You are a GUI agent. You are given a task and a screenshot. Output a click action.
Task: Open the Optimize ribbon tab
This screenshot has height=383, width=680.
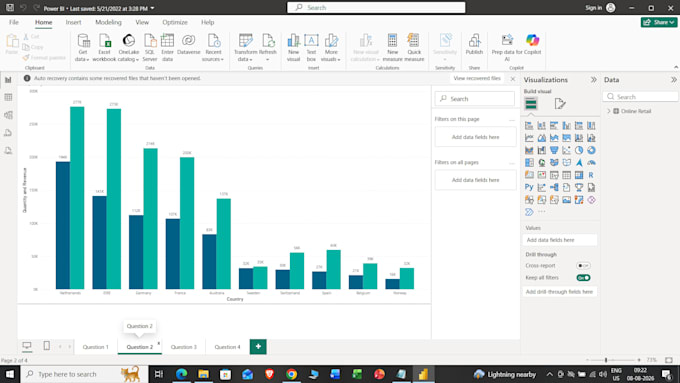[175, 22]
